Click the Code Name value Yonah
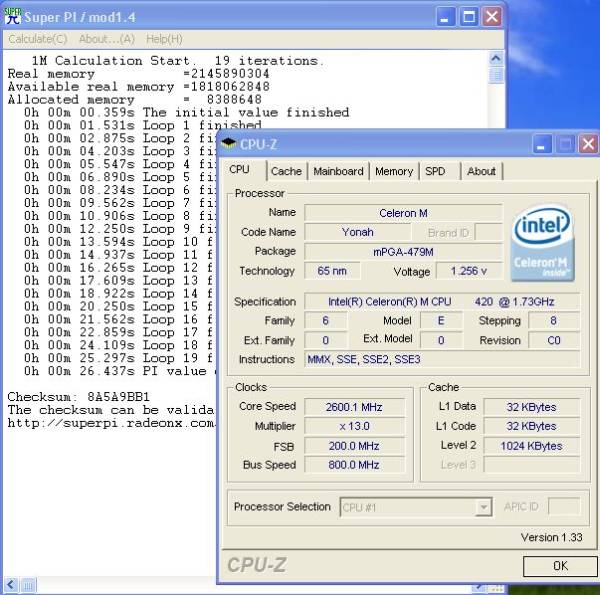Viewport: 600px width, 595px height. [357, 232]
